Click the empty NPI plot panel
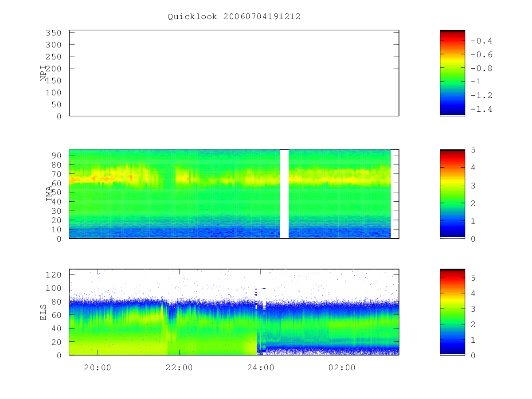 (234, 73)
